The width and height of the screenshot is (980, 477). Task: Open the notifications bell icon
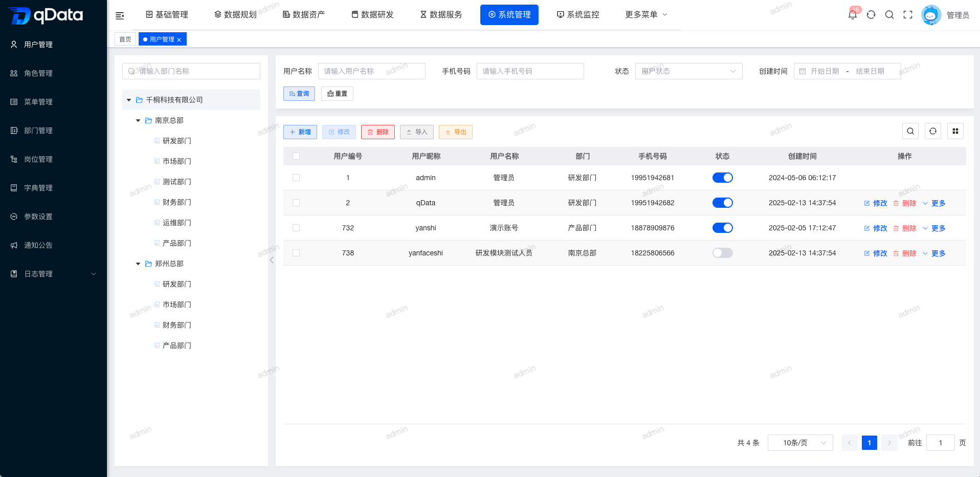click(x=852, y=15)
